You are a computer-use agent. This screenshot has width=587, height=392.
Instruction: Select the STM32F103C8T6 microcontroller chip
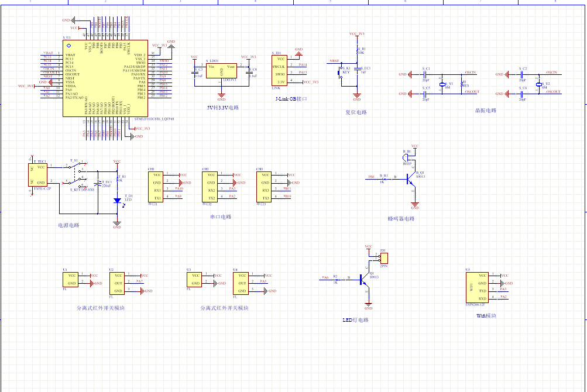click(105, 77)
